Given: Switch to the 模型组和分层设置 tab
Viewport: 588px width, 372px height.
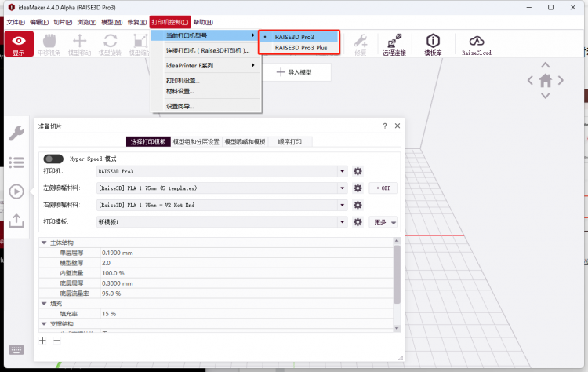Looking at the screenshot, I should point(196,142).
